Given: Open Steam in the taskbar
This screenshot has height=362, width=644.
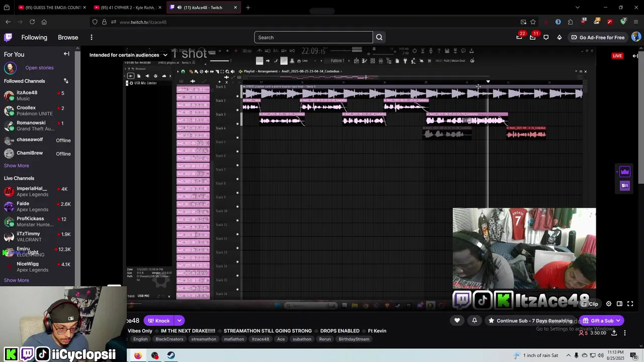Looking at the screenshot, I should point(171,355).
